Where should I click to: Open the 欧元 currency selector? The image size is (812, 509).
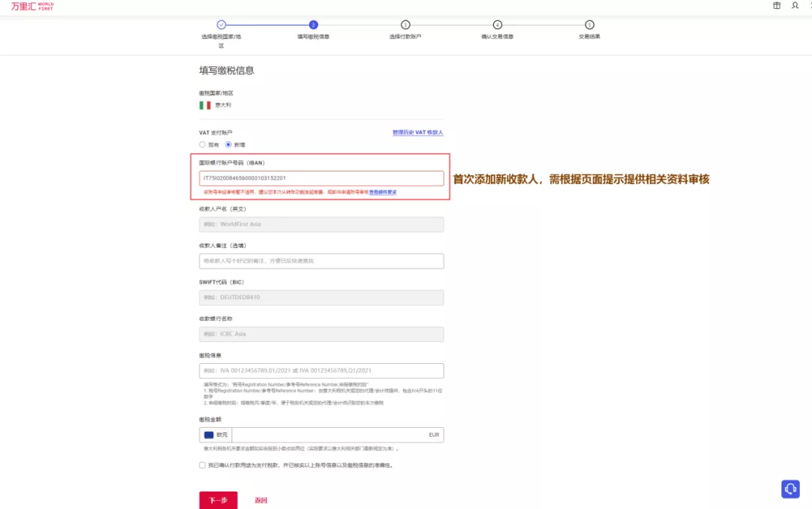(218, 435)
